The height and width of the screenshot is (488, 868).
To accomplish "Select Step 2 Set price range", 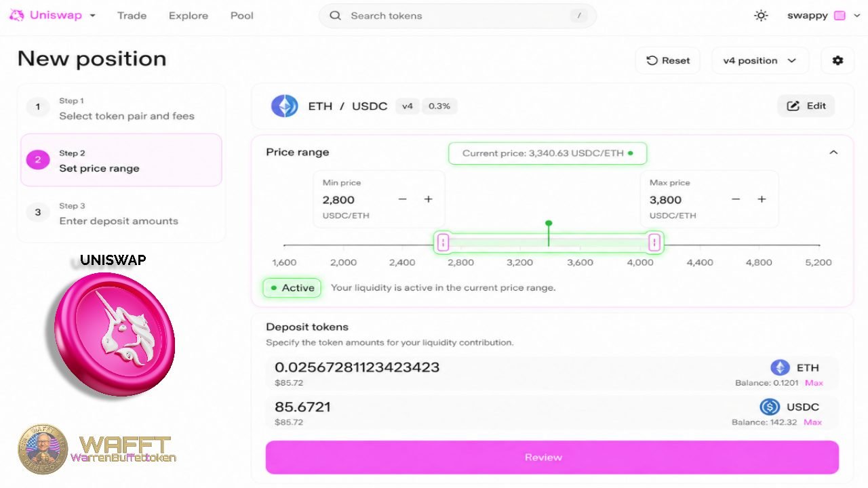I will click(121, 160).
